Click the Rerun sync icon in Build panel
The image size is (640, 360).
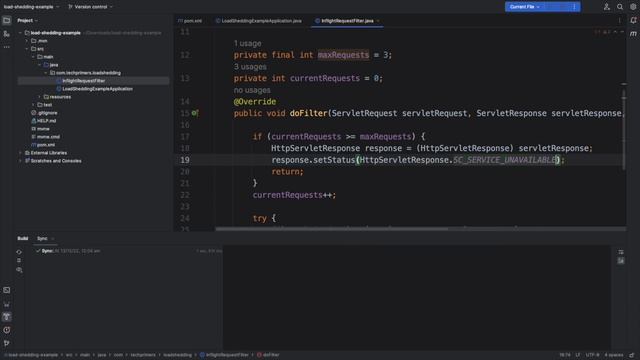pyautogui.click(x=19, y=252)
